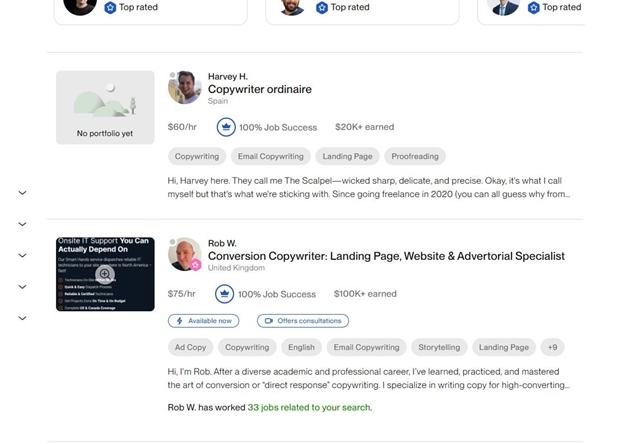Click Harvey's bio starting Hi, Harvey here
The height and width of the screenshot is (444, 624).
point(369,187)
